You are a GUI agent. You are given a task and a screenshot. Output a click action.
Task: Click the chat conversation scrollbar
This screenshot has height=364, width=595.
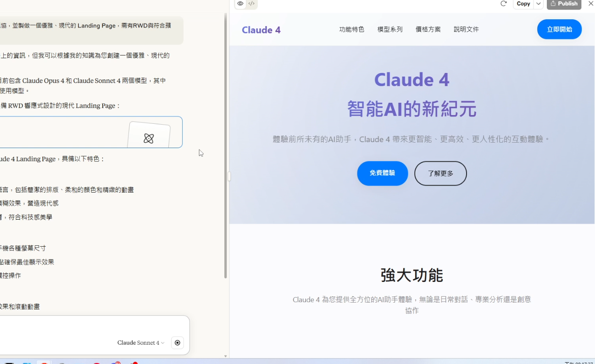click(225, 145)
